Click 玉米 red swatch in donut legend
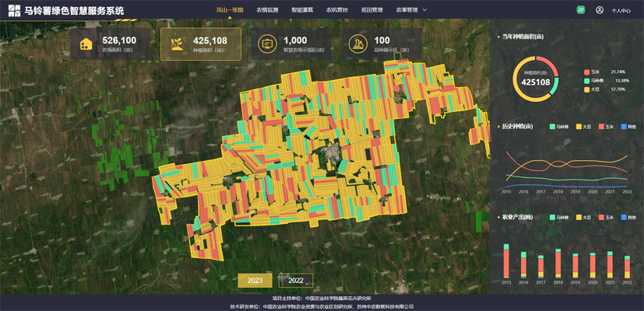 (587, 72)
